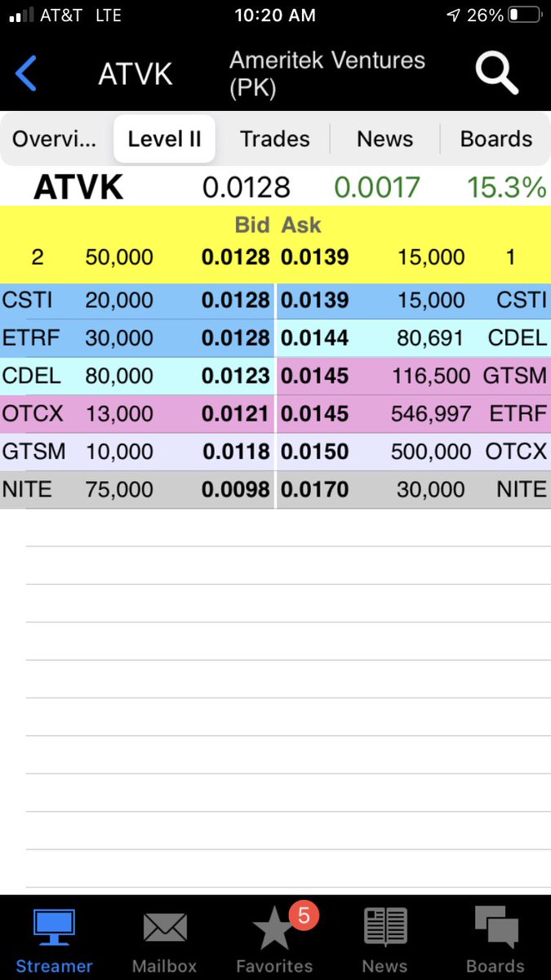The height and width of the screenshot is (980, 551).
Task: Open the News tab in the top bar
Action: point(384,139)
